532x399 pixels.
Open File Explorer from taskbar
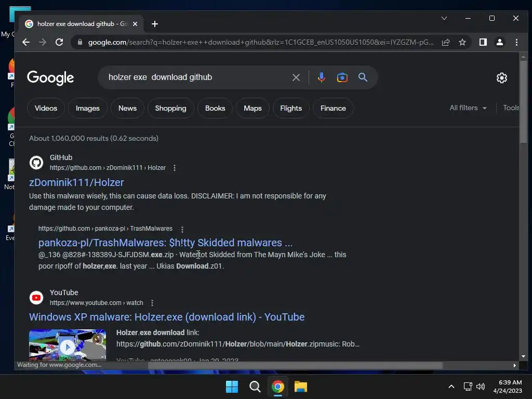tap(301, 387)
